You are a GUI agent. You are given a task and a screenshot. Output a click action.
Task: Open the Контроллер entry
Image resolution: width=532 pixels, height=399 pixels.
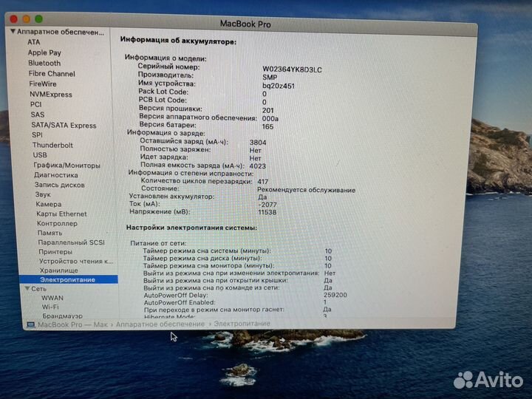tap(57, 224)
